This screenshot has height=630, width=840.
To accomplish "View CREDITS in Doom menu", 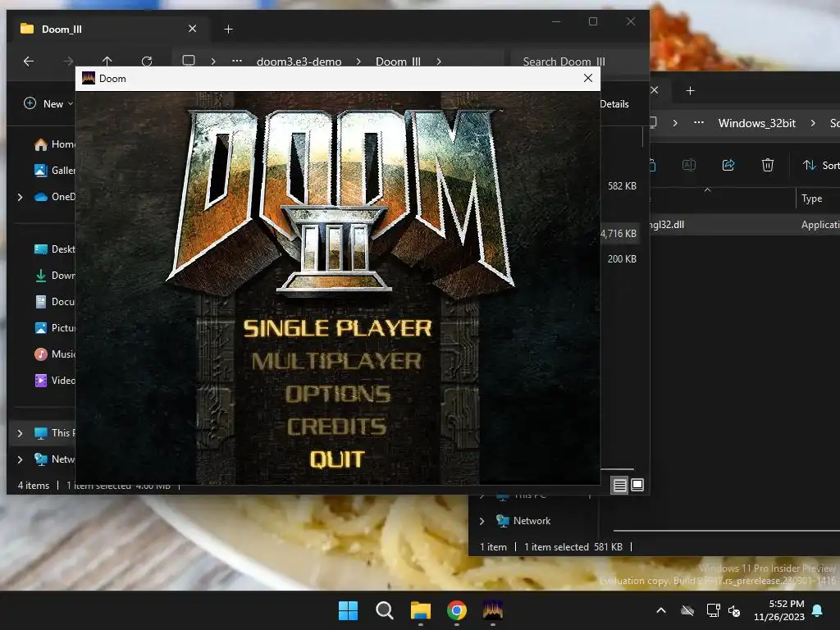I will [337, 427].
